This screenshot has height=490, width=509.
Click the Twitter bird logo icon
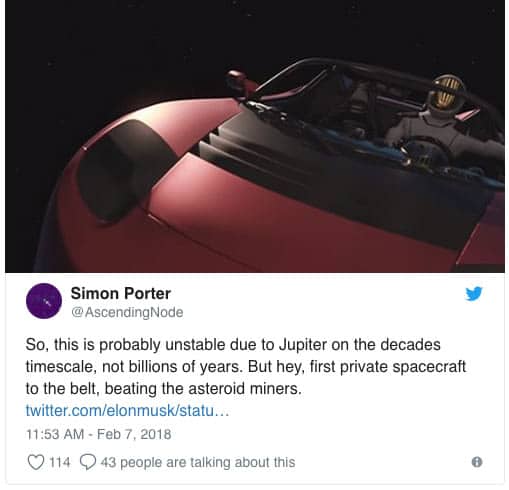(474, 294)
